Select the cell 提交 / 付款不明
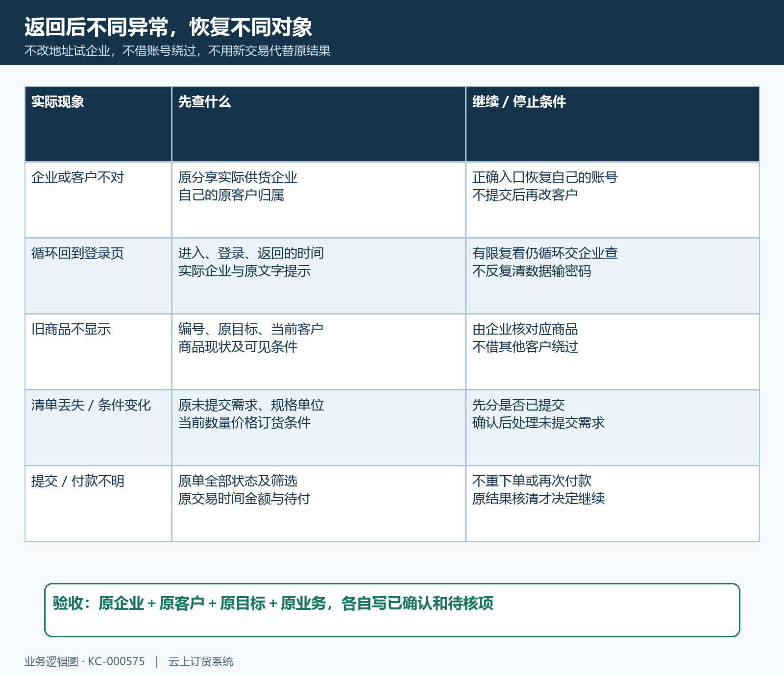 pos(98,504)
